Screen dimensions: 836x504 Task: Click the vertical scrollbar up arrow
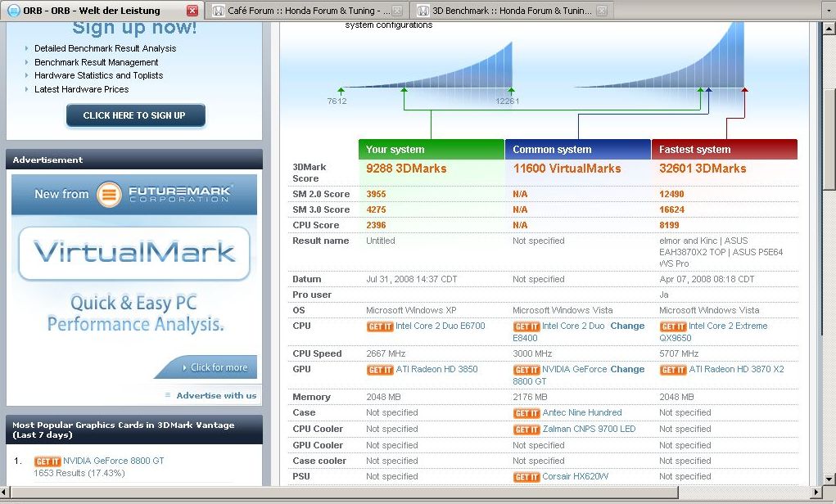(829, 28)
